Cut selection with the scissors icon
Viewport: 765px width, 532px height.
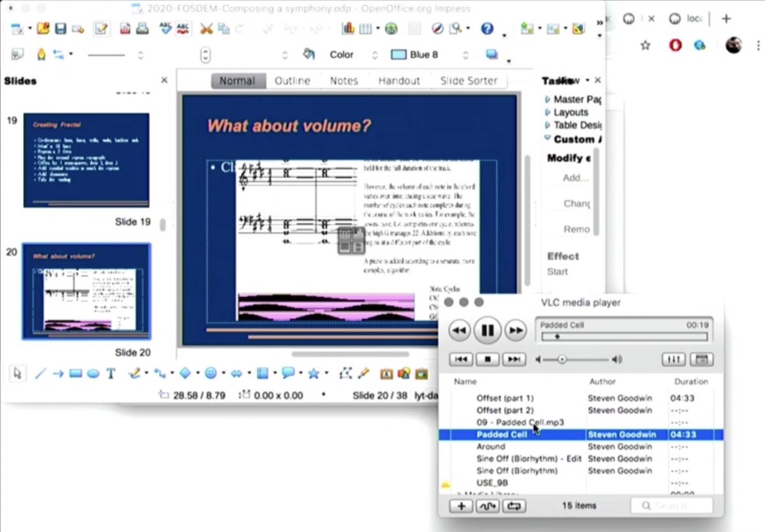(x=206, y=29)
